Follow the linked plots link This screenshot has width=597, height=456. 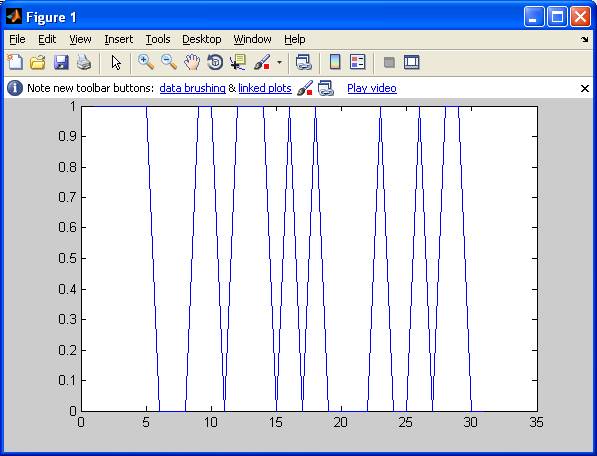coord(265,88)
